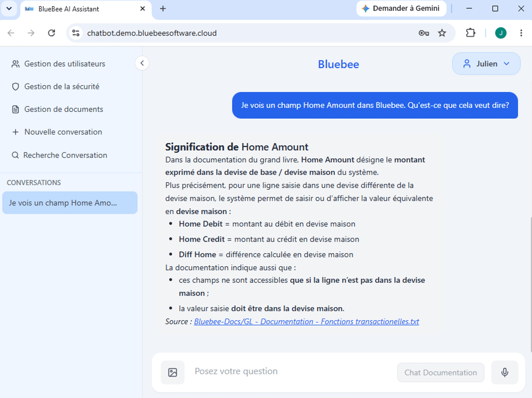Open Gestion de la sécurité
This screenshot has width=532, height=398.
[56, 86]
